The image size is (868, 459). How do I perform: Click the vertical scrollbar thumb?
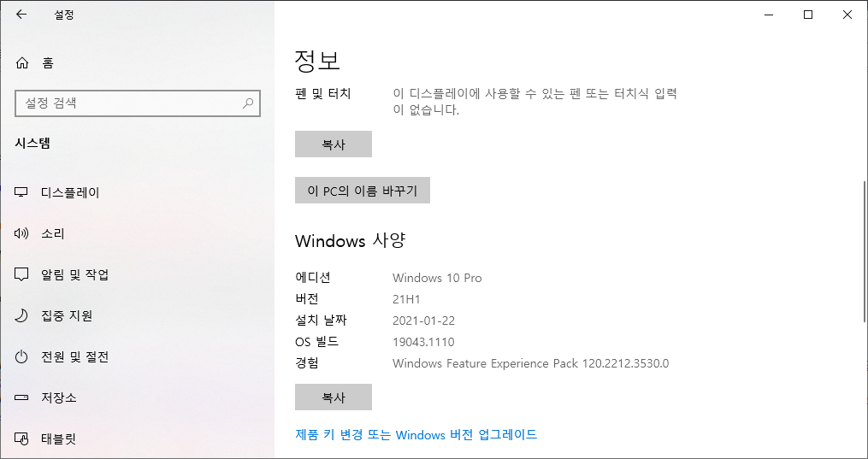[864, 251]
